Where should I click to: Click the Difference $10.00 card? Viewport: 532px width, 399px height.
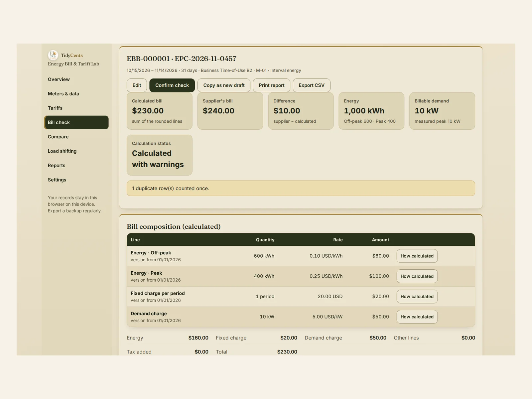pyautogui.click(x=301, y=111)
